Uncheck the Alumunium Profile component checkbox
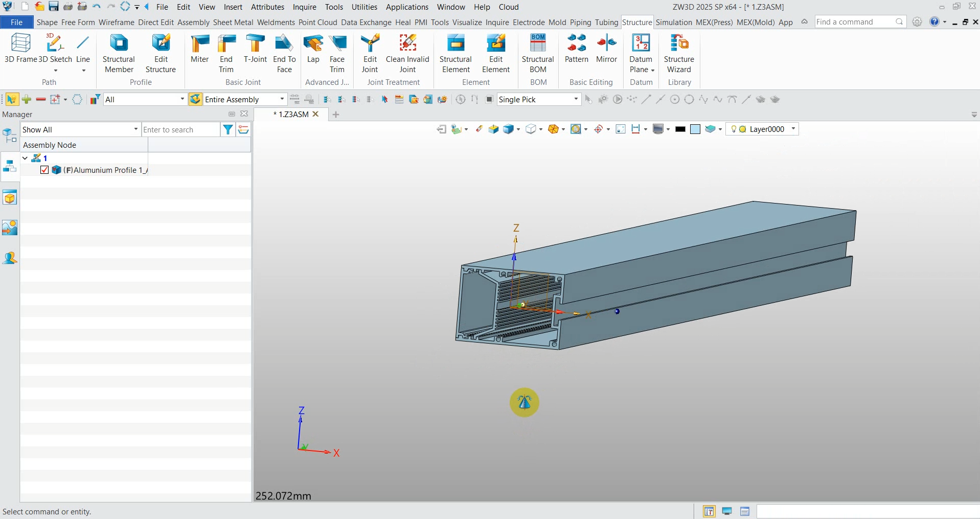 pos(44,170)
